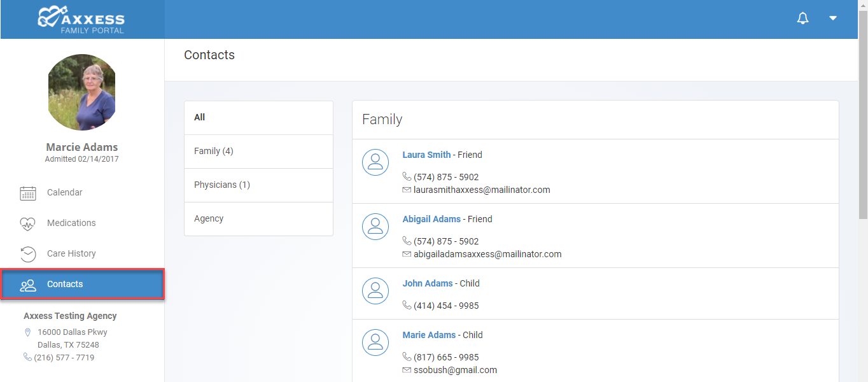Viewport: 868px width, 382px height.
Task: Click the notification bell icon
Action: (x=802, y=18)
